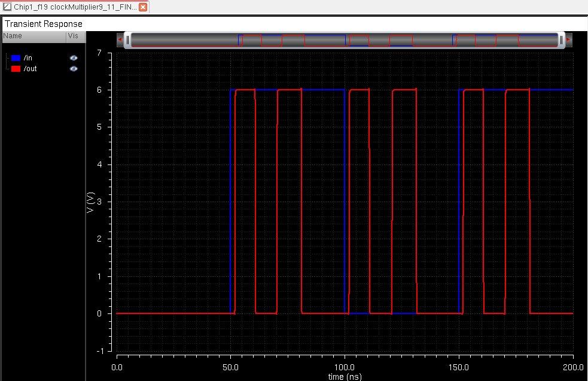Click the right red scroll arrow
588x381 pixels.
click(x=569, y=40)
